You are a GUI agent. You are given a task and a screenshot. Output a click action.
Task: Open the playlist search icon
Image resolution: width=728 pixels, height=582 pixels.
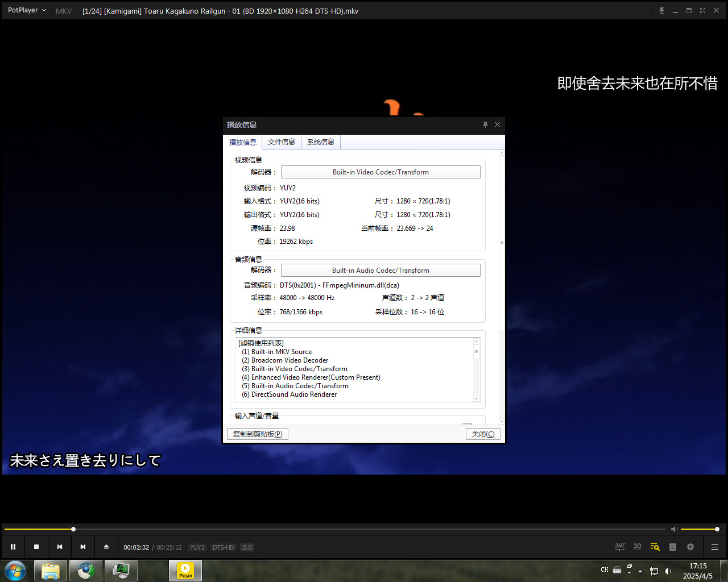coord(655,547)
